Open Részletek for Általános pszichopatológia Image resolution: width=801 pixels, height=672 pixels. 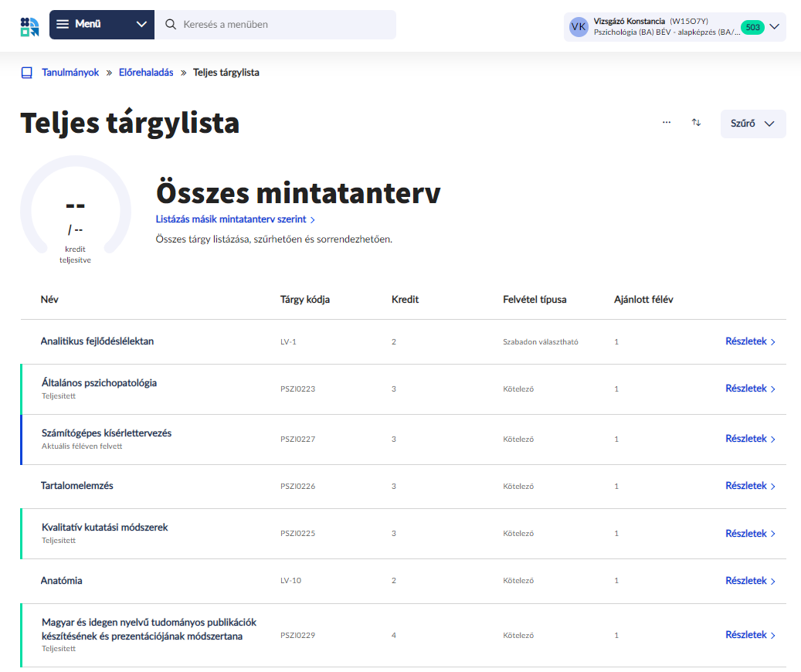(x=751, y=389)
